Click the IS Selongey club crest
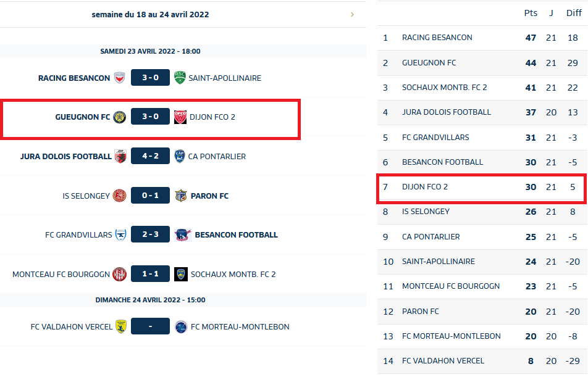This screenshot has height=377, width=588. pos(120,196)
